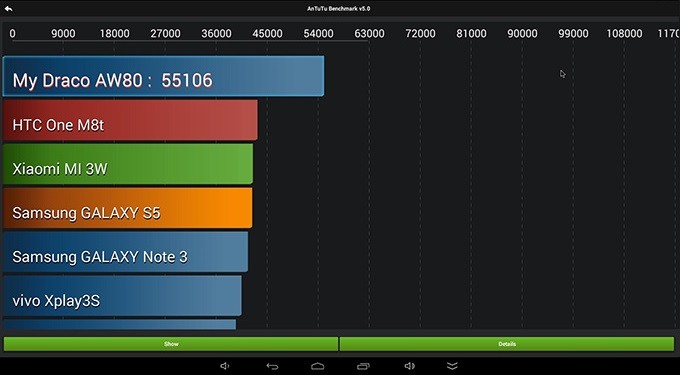Click the 9000 axis label
The image size is (680, 375).
[63, 34]
